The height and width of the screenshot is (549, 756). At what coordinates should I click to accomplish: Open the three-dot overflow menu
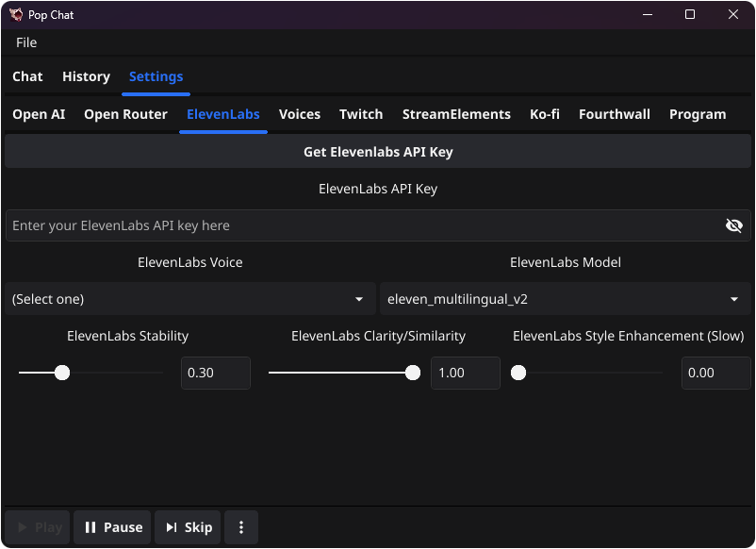[241, 527]
